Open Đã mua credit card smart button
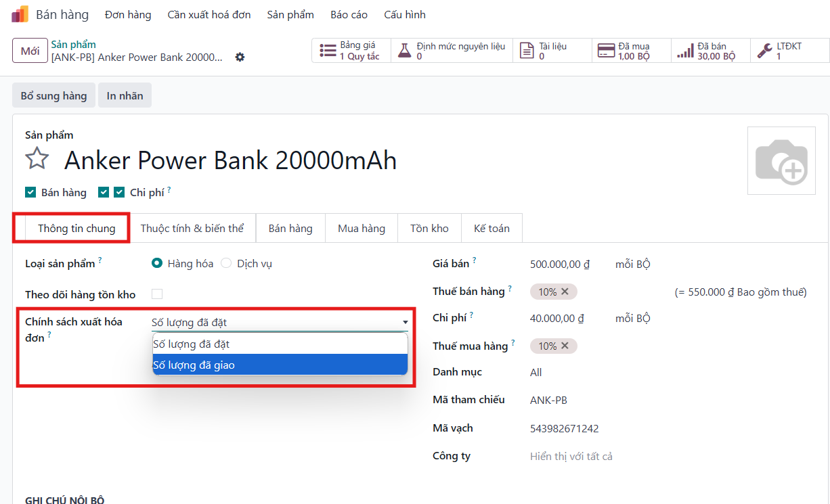Screen dimensions: 830x504 (632, 51)
